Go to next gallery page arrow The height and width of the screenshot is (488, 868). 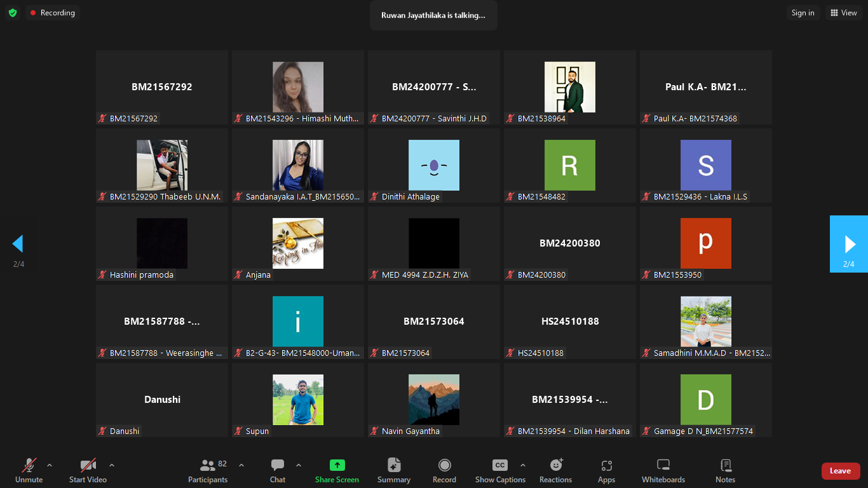pos(849,244)
